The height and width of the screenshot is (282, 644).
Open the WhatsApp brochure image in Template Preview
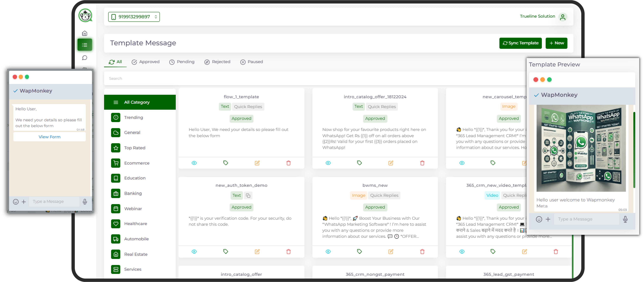pos(581,148)
